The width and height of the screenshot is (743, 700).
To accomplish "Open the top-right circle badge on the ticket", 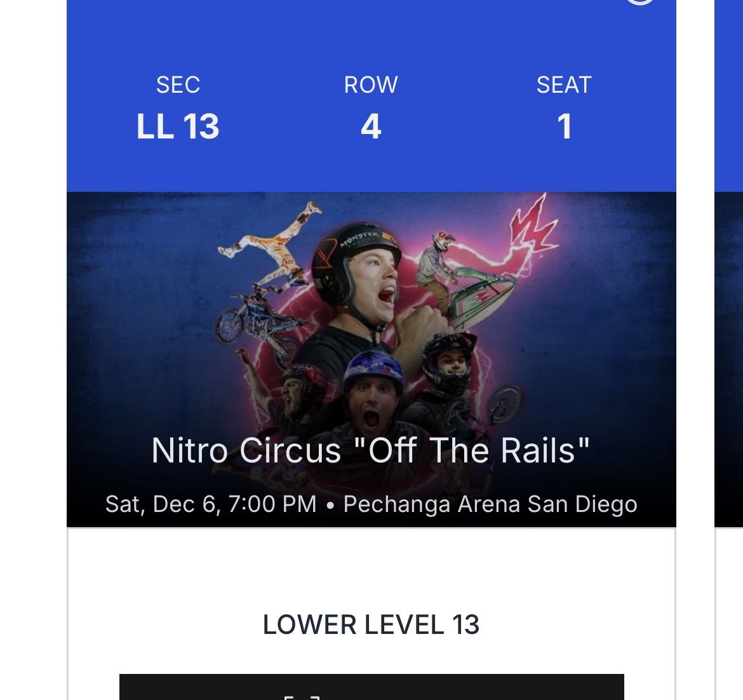I will point(640,2).
